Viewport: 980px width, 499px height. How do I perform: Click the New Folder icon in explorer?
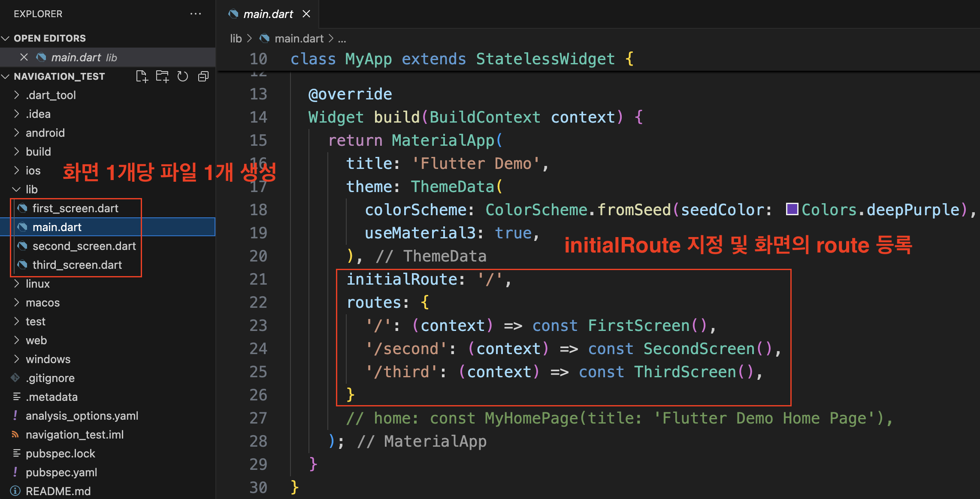click(162, 76)
